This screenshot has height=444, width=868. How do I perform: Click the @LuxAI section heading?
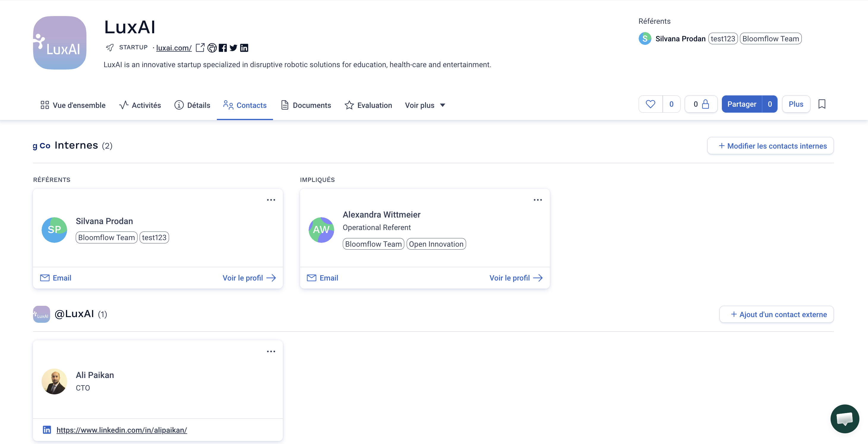point(74,314)
